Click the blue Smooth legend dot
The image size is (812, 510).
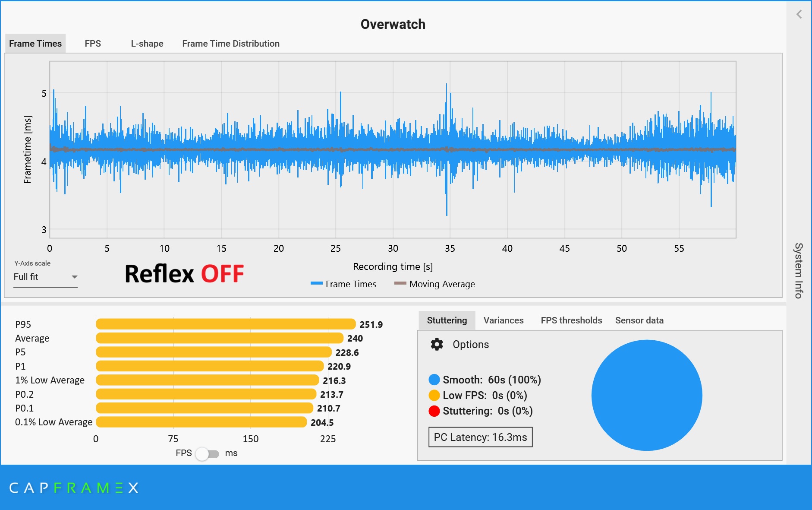tap(434, 380)
